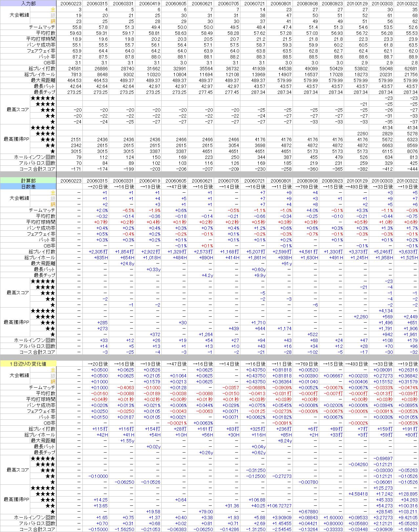The width and height of the screenshot is (419, 532).
Task: Select チームマッチ difference -6.5%
Action: [128, 210]
